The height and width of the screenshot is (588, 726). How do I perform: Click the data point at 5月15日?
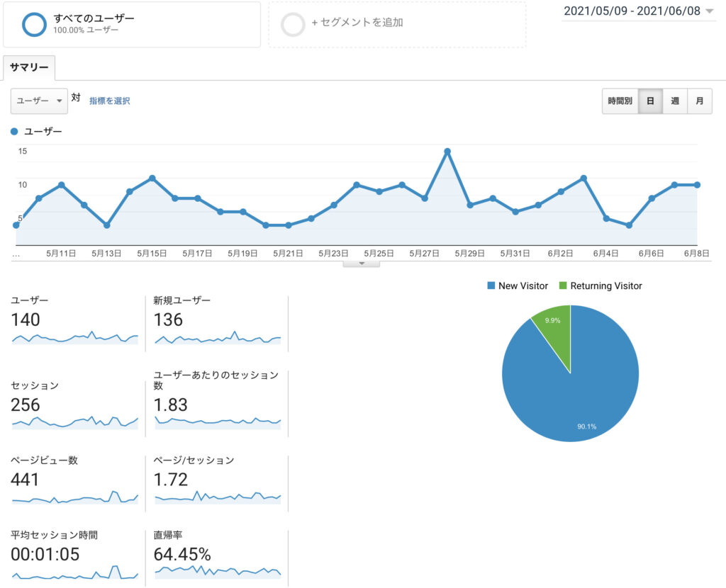point(152,178)
